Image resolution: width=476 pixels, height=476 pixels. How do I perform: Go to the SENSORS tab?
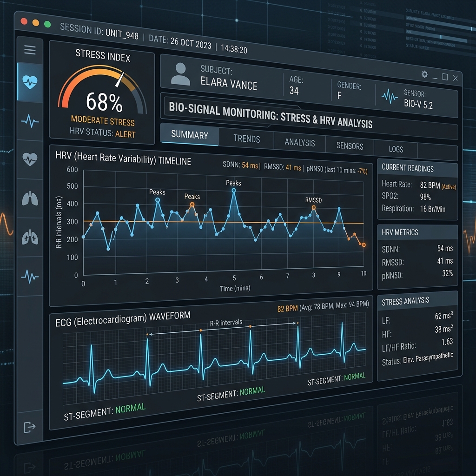[x=350, y=145]
